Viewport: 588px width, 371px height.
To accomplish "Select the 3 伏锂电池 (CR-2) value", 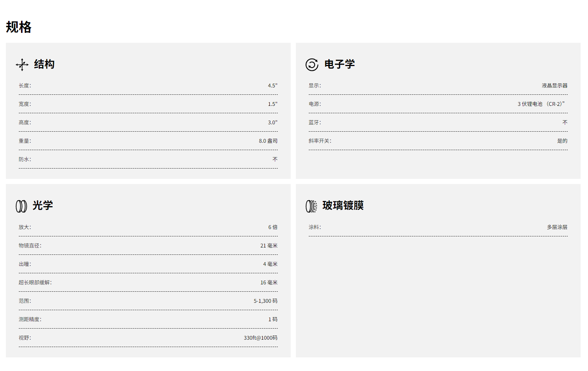I will (x=541, y=104).
